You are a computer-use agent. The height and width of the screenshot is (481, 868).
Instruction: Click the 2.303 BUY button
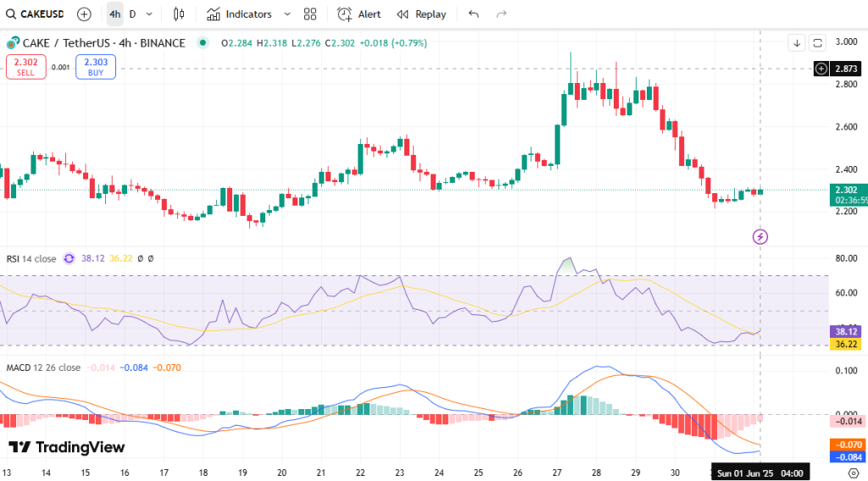point(96,67)
